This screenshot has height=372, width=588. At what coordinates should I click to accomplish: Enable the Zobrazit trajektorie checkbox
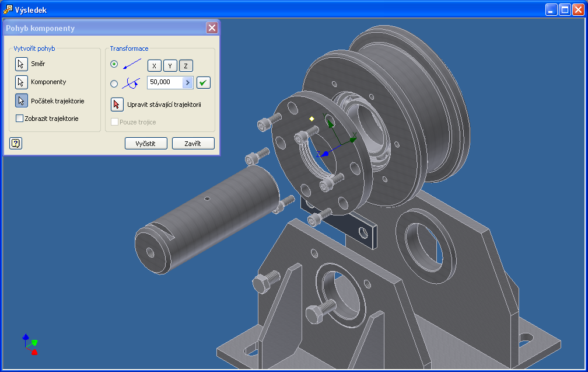[x=20, y=119]
